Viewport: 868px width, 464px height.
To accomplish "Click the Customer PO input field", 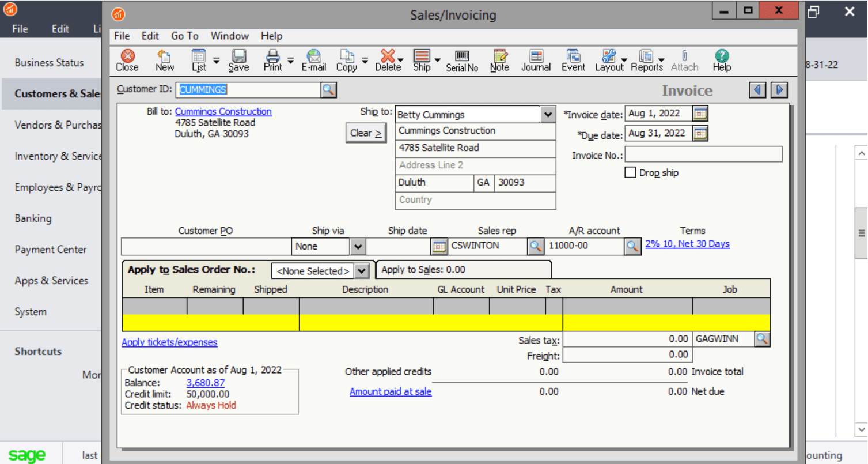I will click(206, 247).
